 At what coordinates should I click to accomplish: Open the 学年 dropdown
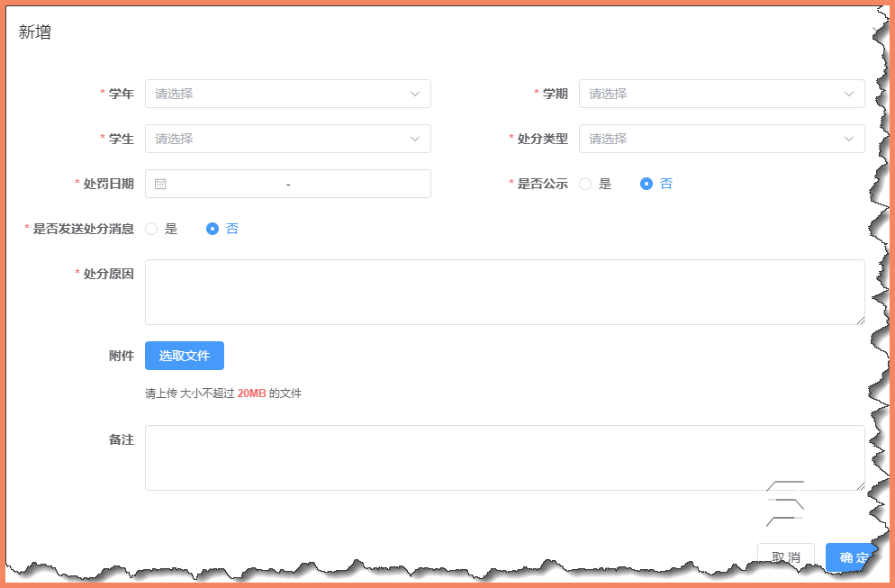point(288,94)
